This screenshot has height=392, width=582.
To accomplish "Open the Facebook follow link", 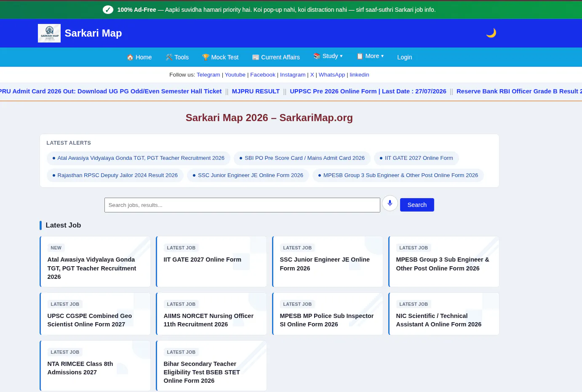I will coord(263,75).
